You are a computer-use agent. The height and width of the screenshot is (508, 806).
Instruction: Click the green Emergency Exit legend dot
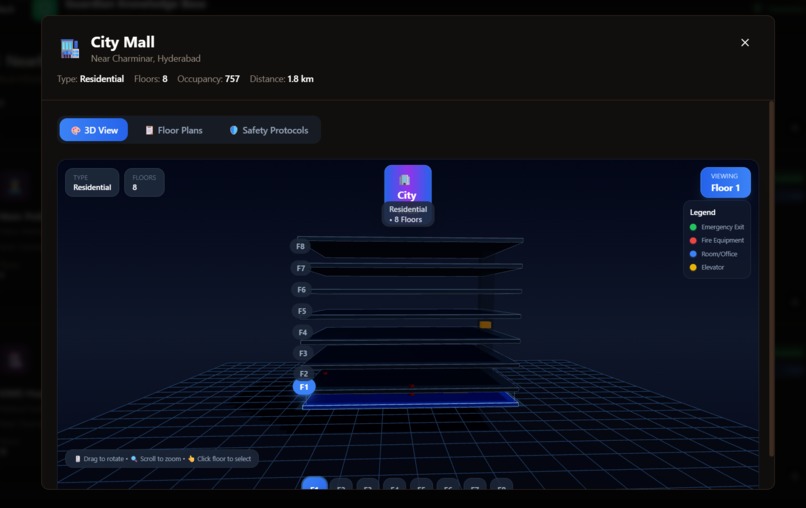pyautogui.click(x=692, y=227)
